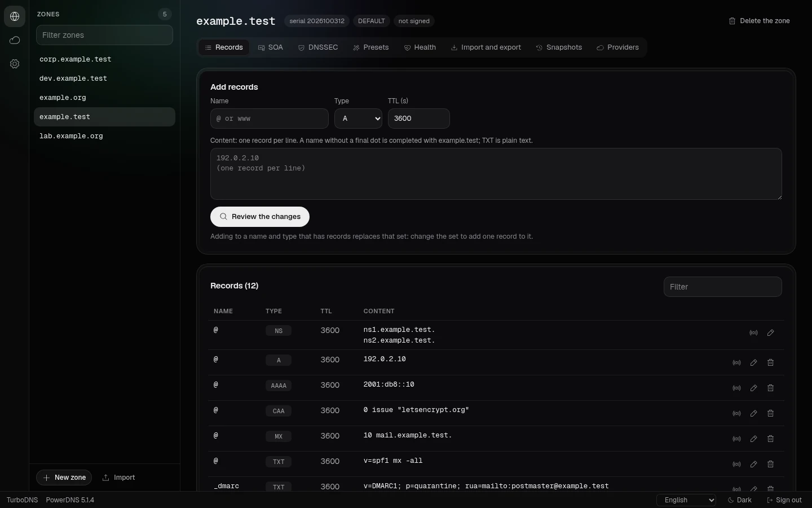The height and width of the screenshot is (508, 812).
Task: Open the record Type dropdown
Action: [358, 119]
